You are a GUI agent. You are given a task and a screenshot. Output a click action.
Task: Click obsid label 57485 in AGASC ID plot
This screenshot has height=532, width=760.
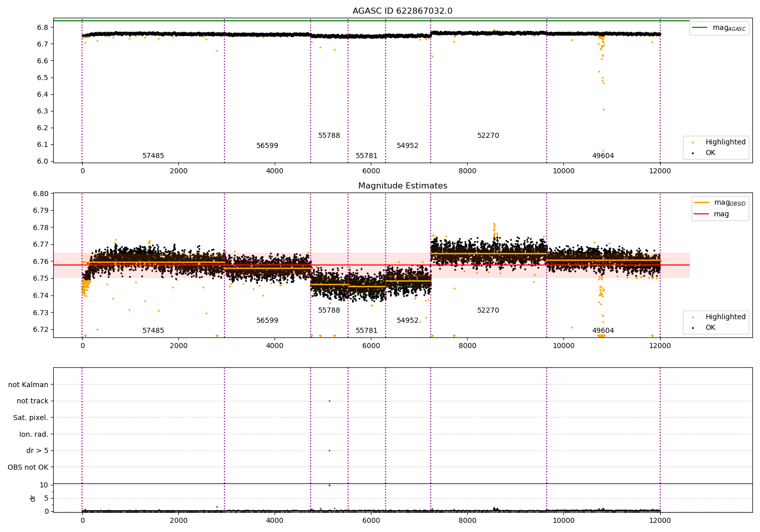tap(153, 156)
